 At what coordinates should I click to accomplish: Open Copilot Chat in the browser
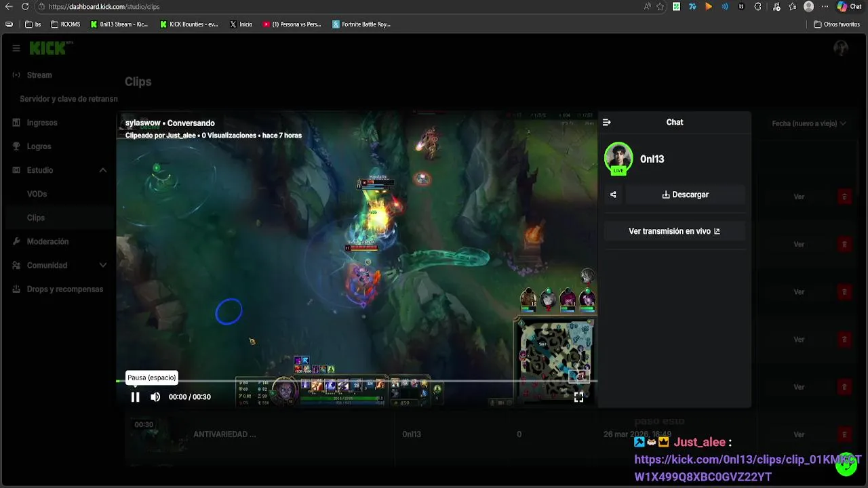click(851, 7)
